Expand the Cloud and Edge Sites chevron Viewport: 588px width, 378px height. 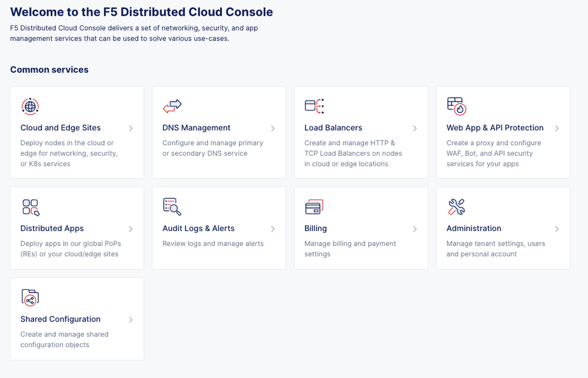point(131,128)
